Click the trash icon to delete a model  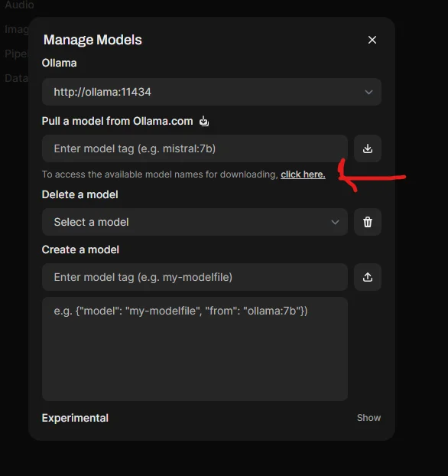[x=367, y=222]
